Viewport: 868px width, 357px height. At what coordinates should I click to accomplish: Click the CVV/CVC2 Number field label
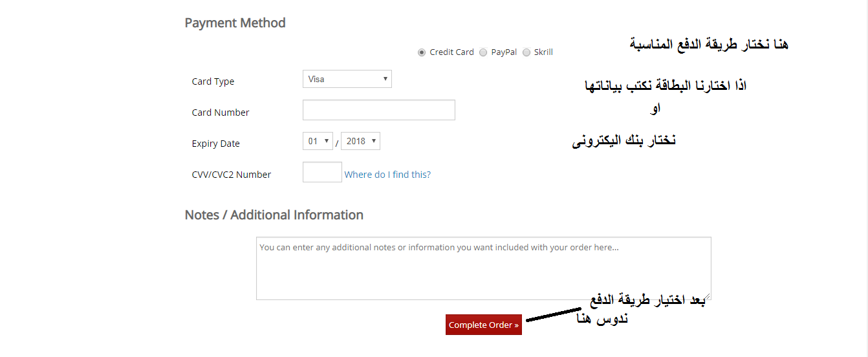(232, 175)
